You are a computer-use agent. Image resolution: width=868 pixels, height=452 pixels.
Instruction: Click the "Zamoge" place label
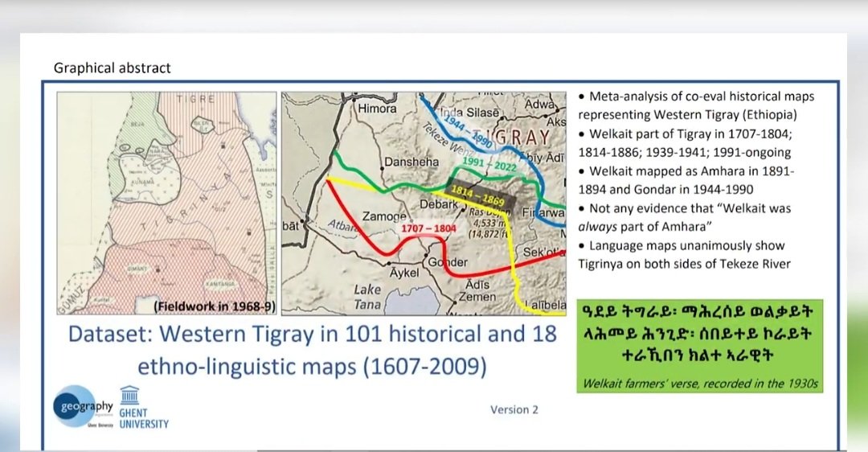(x=384, y=216)
